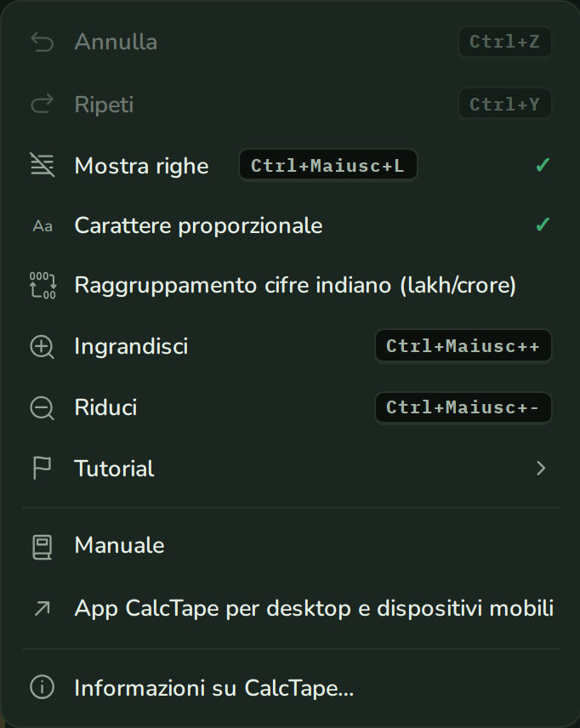Enable Raggruppamento cifre indiano option
Viewport: 580px width, 728px height.
tap(290, 285)
